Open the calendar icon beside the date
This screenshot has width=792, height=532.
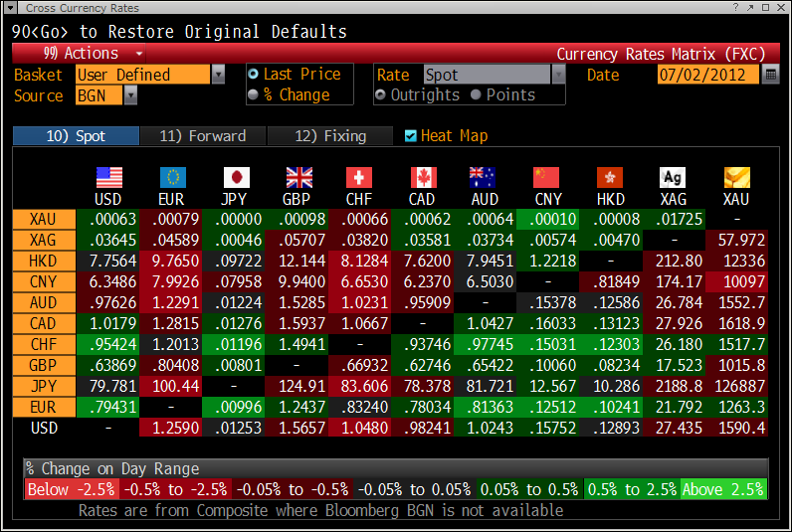click(x=771, y=75)
